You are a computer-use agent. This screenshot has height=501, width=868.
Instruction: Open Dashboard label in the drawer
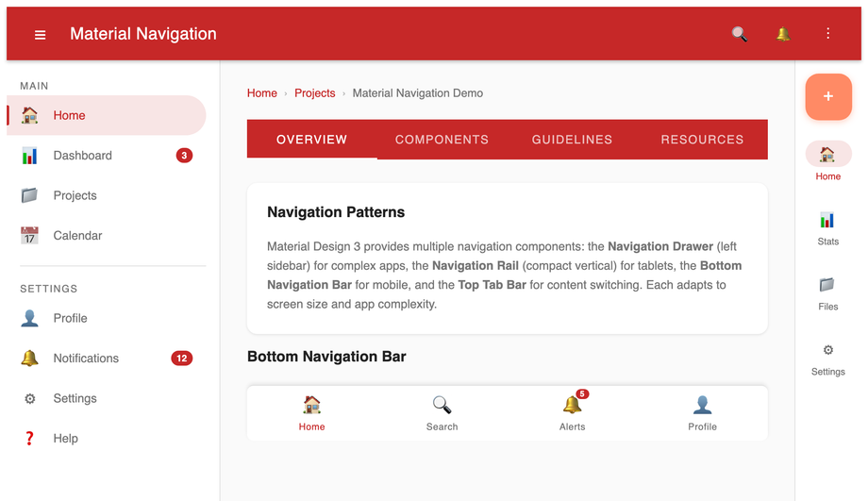tap(82, 156)
